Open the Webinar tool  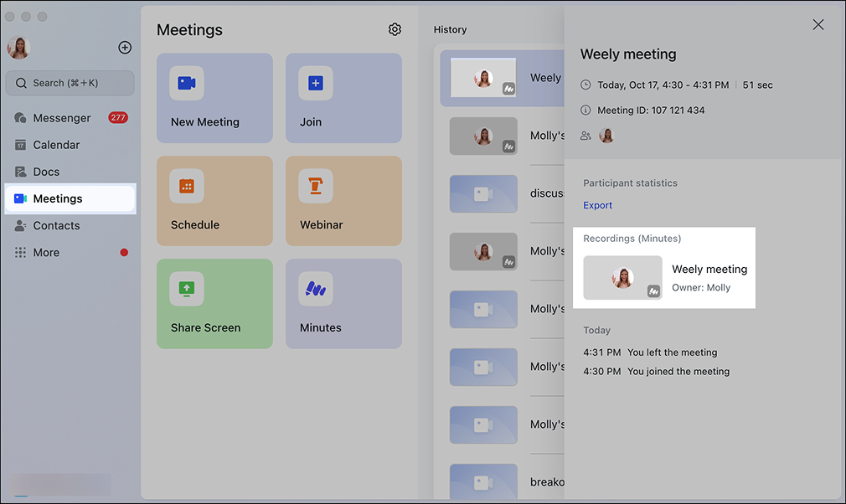coord(343,201)
